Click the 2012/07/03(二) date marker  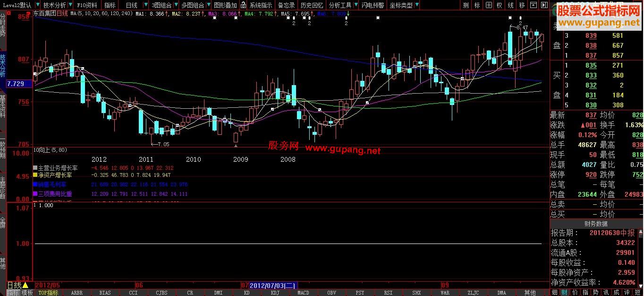(x=272, y=285)
